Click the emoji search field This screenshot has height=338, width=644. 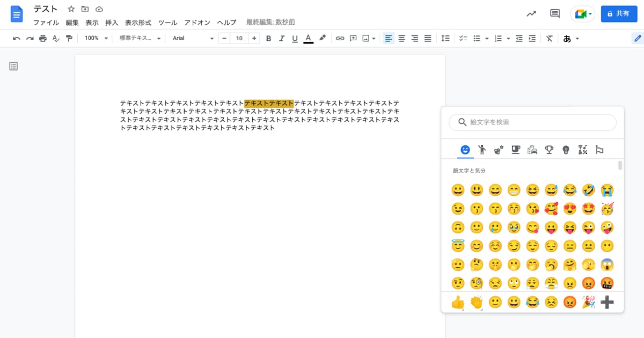(x=532, y=122)
